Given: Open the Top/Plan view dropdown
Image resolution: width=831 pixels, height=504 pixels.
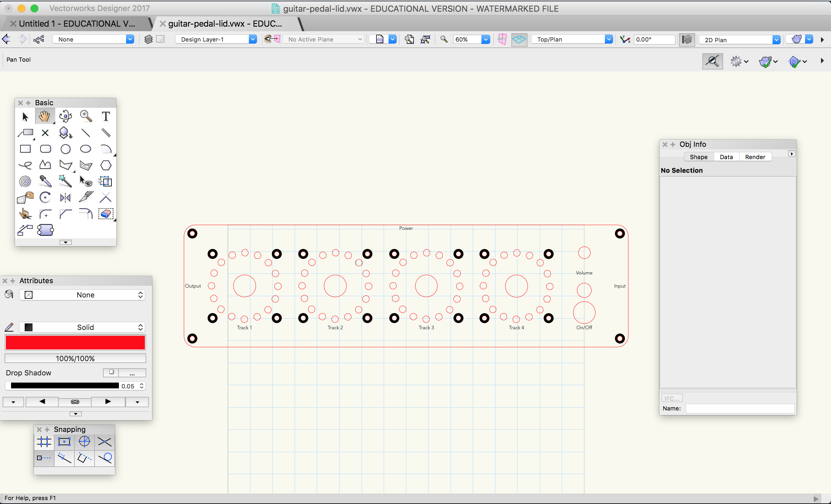Looking at the screenshot, I should 572,39.
